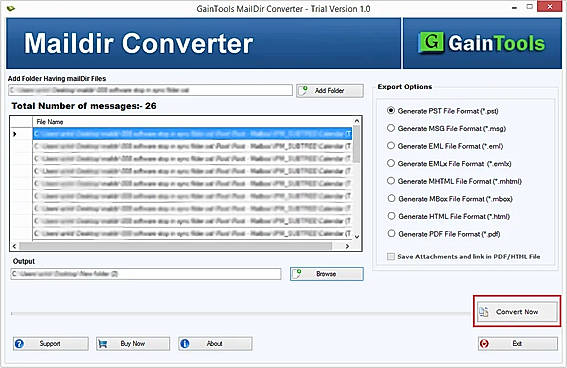Click the red exit arrow icon

tap(485, 344)
